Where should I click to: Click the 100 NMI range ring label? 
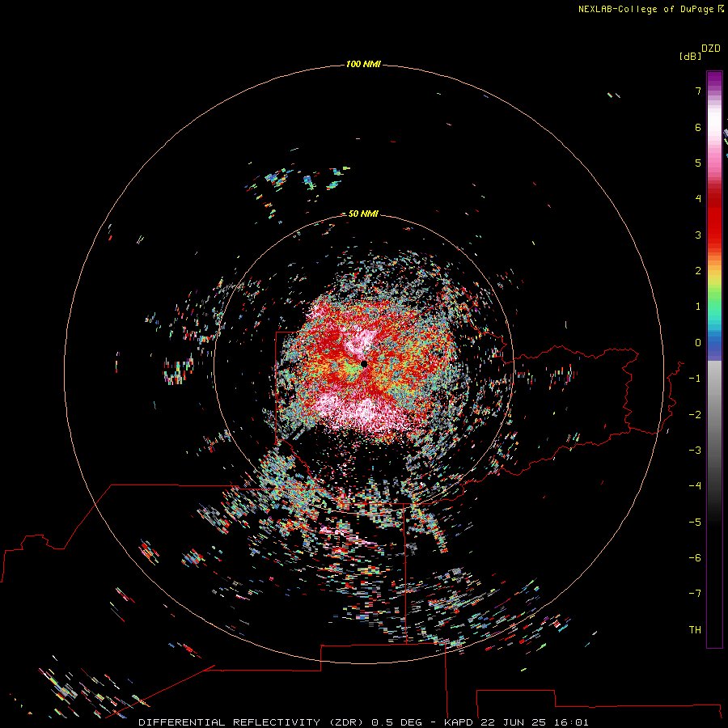[x=363, y=64]
